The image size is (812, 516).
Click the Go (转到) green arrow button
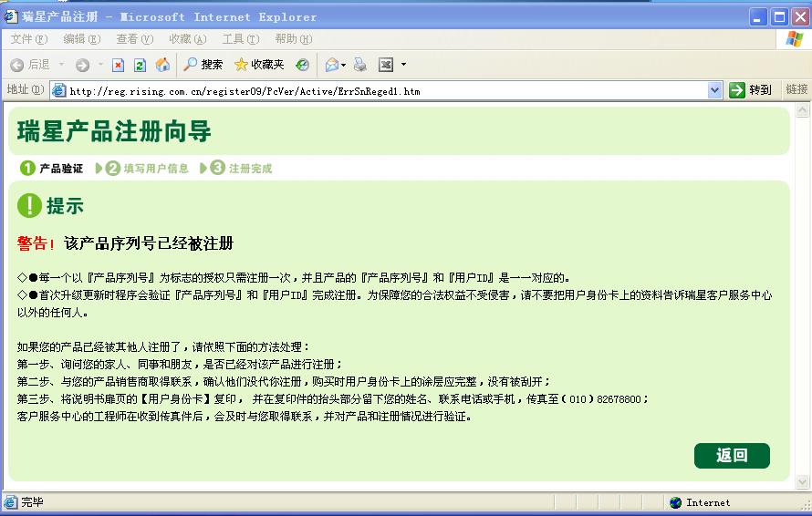(750, 90)
